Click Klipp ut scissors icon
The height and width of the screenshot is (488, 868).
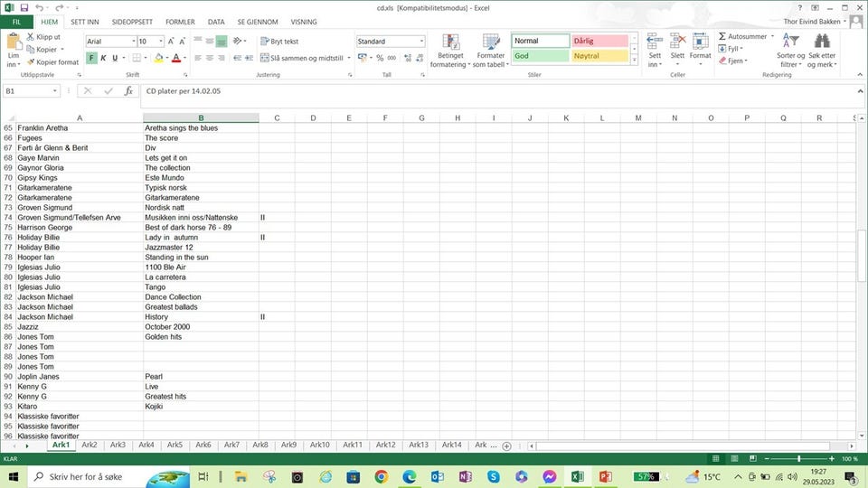[31, 36]
